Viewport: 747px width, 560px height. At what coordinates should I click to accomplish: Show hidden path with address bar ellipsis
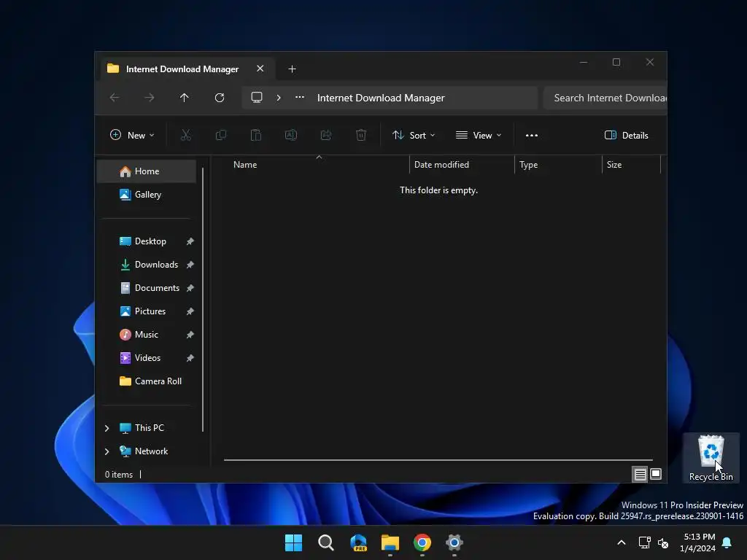coord(300,98)
